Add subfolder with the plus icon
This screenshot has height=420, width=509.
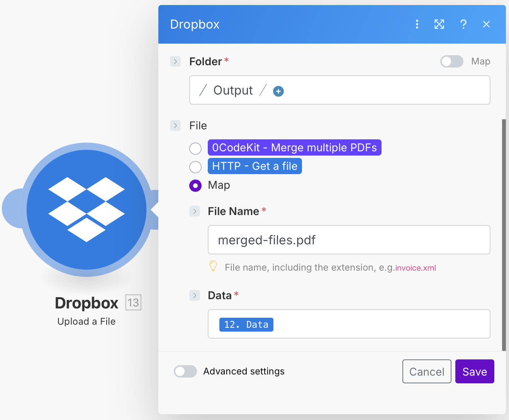[278, 91]
